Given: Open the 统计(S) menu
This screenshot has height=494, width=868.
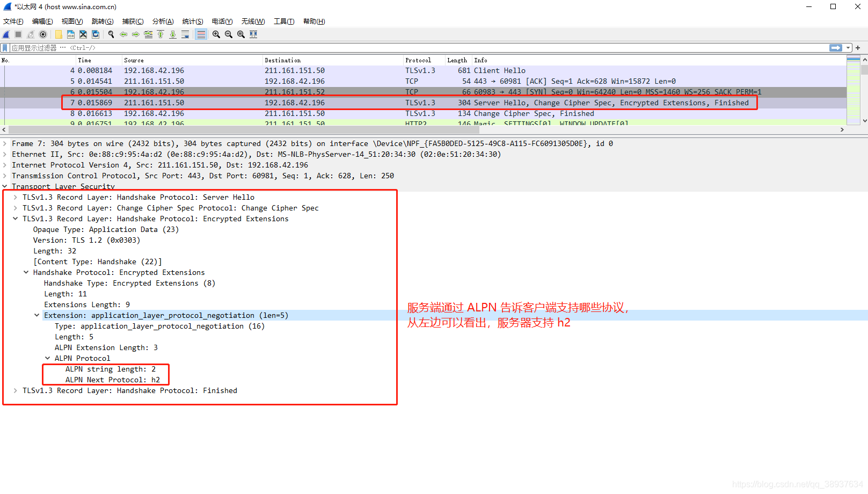Looking at the screenshot, I should tap(193, 21).
